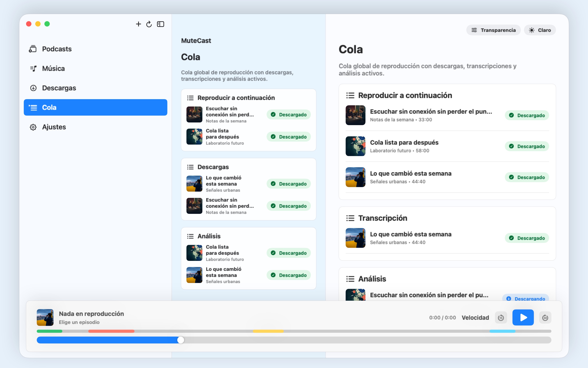This screenshot has height=368, width=588.
Task: Click Descargado badge in Transcripción section
Action: tap(527, 238)
